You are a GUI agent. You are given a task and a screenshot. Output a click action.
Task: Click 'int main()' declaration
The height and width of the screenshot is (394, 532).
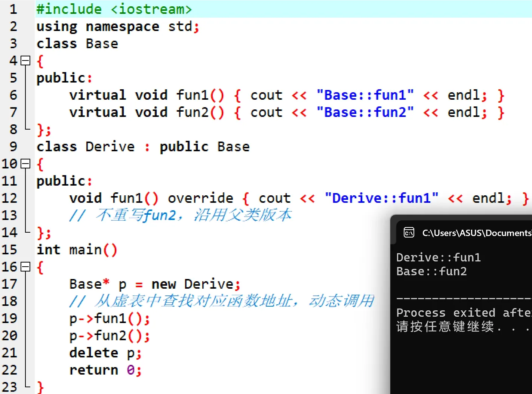[77, 249]
